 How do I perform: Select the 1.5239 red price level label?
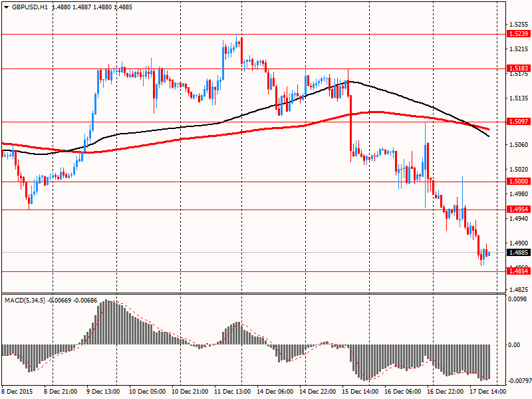(x=519, y=34)
